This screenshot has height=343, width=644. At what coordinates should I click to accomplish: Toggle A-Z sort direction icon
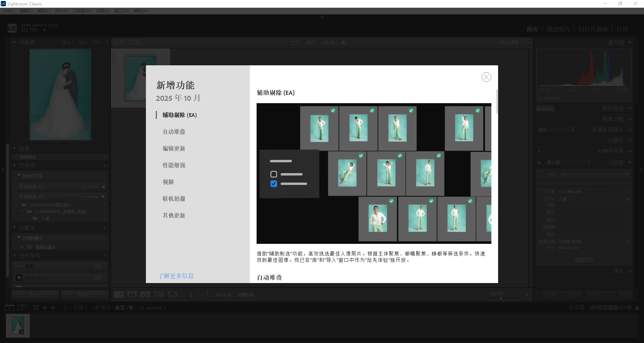[x=207, y=295]
